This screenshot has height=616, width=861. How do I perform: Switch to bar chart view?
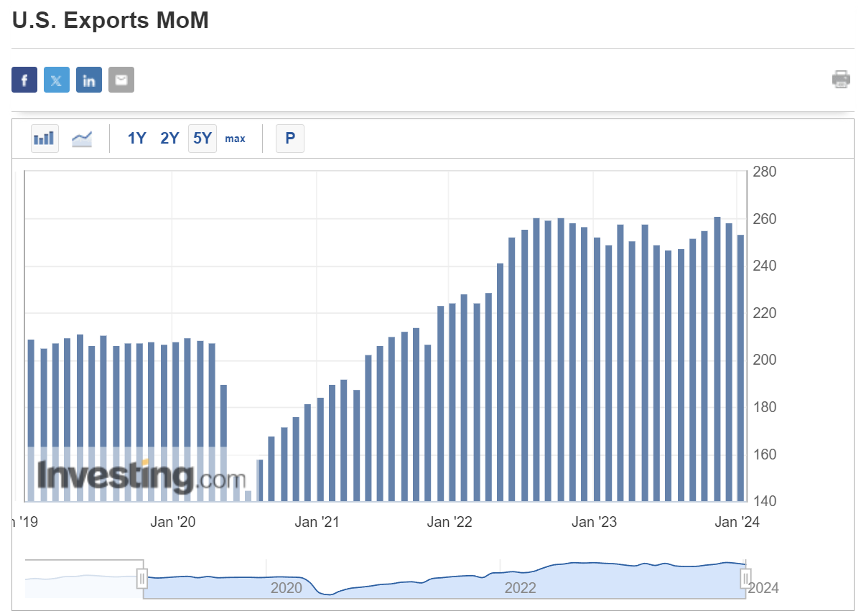click(45, 138)
